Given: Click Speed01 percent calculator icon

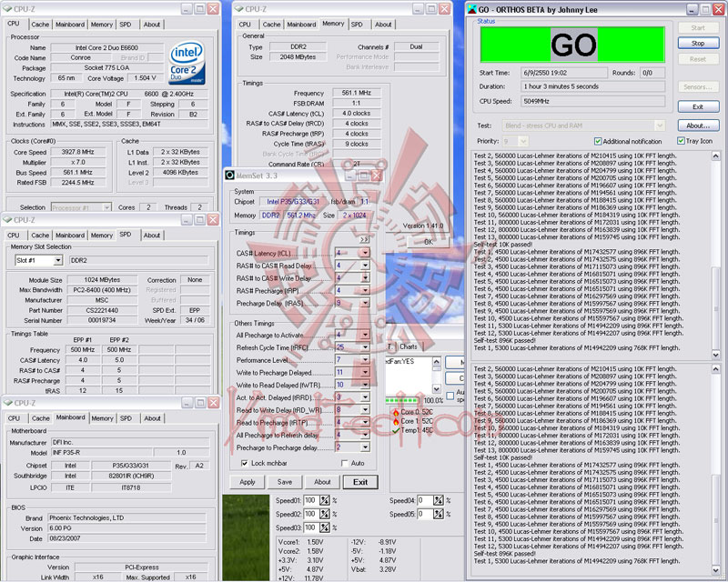Looking at the screenshot, I should [325, 501].
